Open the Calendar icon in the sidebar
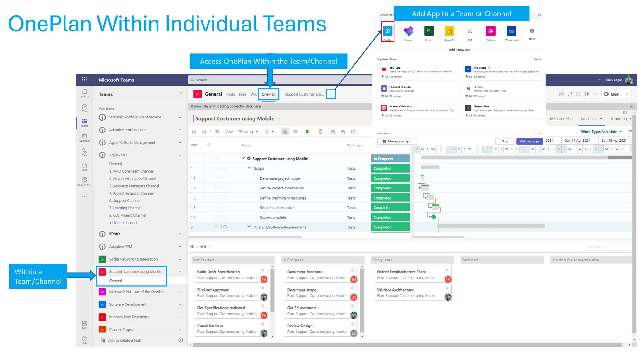 click(x=84, y=138)
